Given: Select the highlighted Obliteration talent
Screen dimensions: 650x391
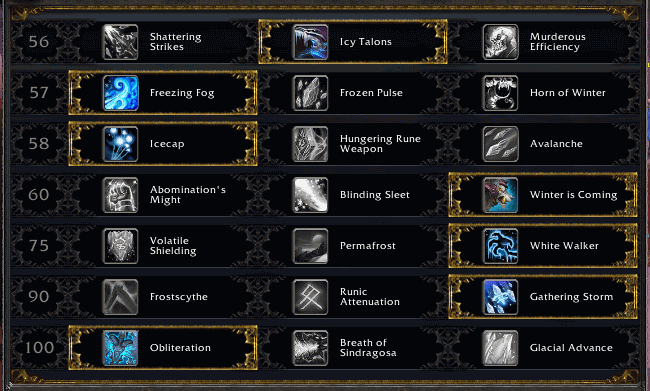Looking at the screenshot, I should (x=163, y=348).
